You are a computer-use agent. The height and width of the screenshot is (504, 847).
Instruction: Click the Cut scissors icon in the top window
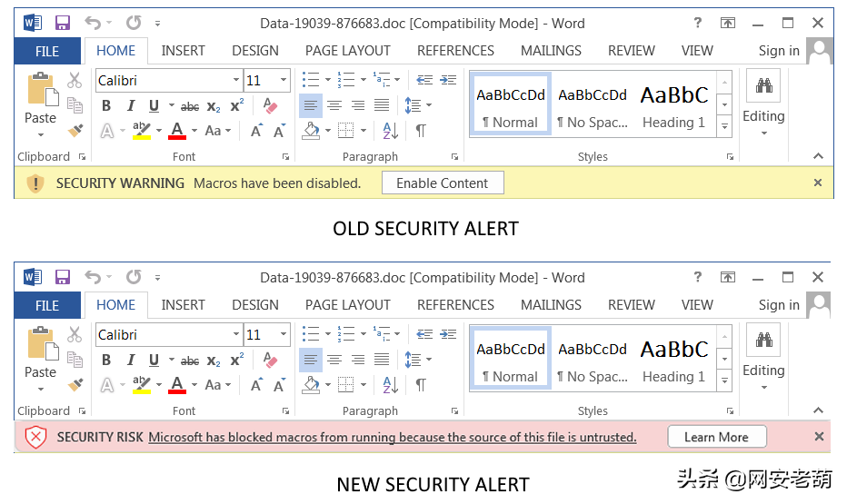click(x=75, y=81)
